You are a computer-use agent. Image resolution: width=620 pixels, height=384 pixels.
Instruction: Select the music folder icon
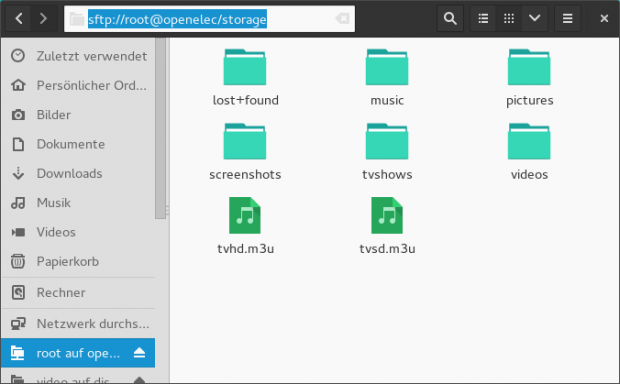[387, 67]
